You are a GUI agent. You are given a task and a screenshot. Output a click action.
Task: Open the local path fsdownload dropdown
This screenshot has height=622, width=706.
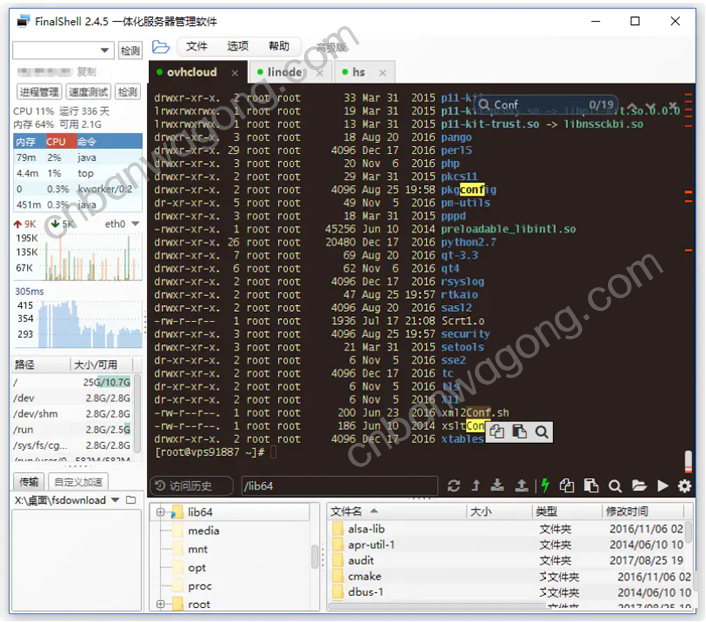pos(115,500)
